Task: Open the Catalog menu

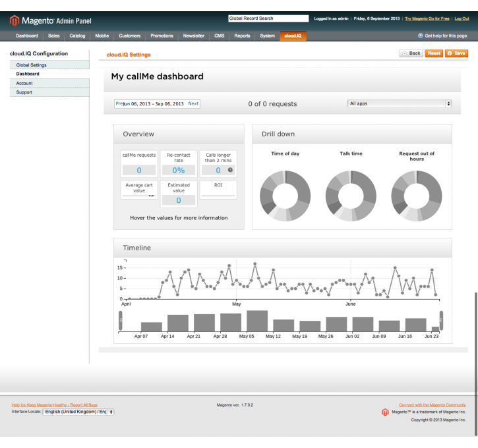Action: (77, 36)
